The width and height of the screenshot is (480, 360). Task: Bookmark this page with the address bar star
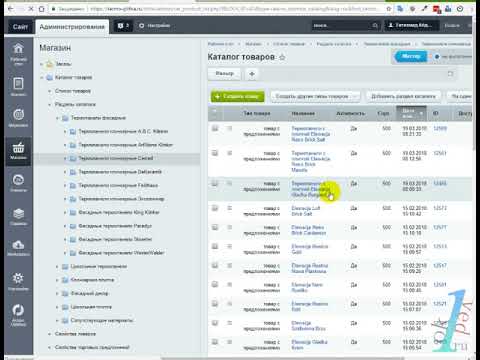click(388, 9)
